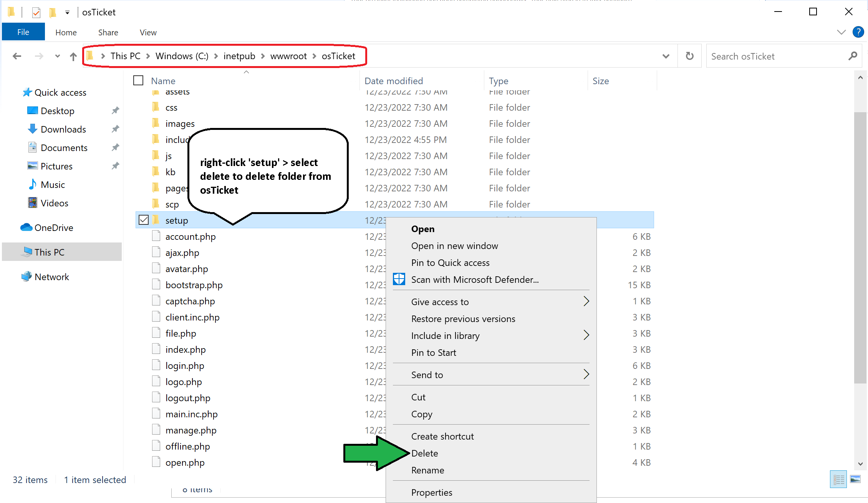Image resolution: width=868 pixels, height=503 pixels.
Task: Unpin Desktop from Quick access
Action: coord(115,111)
